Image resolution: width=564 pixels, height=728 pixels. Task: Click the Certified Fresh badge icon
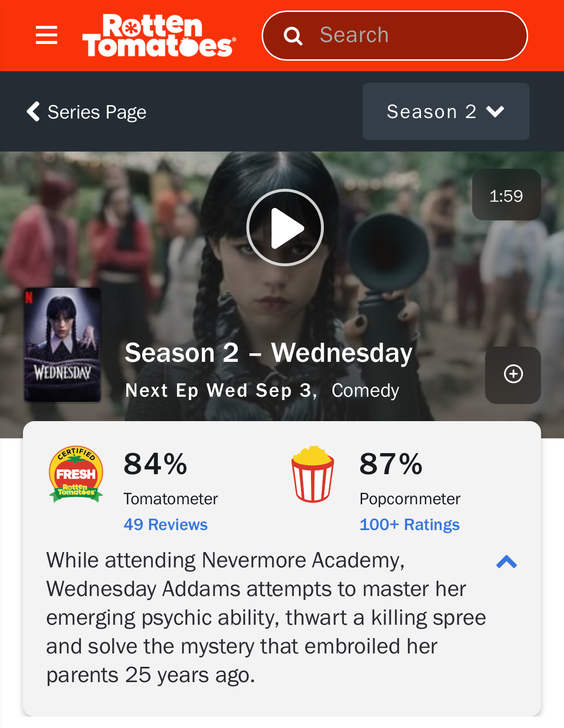point(76,474)
